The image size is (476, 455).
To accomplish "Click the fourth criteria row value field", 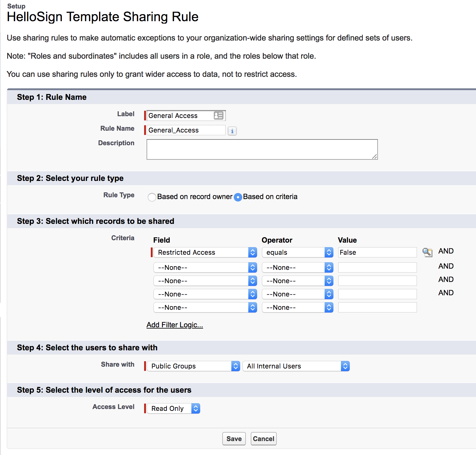I will coord(378,294).
